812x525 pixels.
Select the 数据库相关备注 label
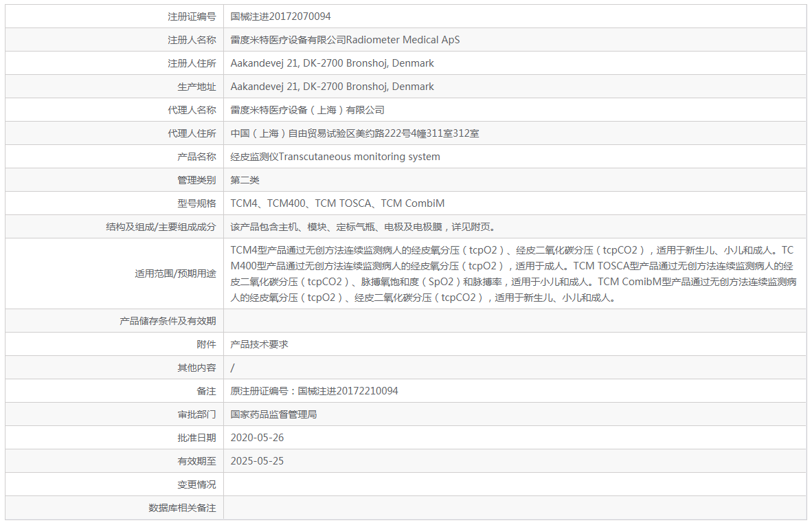click(x=182, y=507)
